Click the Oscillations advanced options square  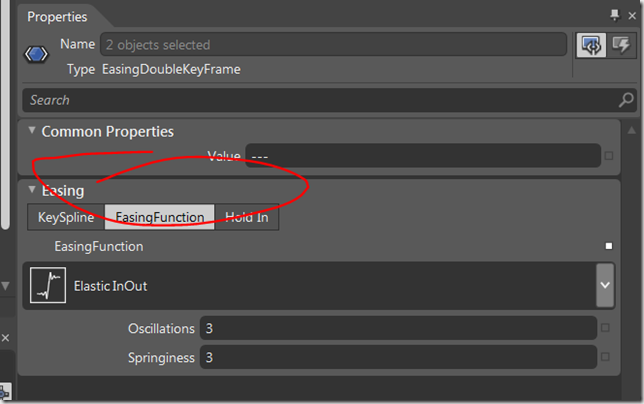pyautogui.click(x=605, y=328)
